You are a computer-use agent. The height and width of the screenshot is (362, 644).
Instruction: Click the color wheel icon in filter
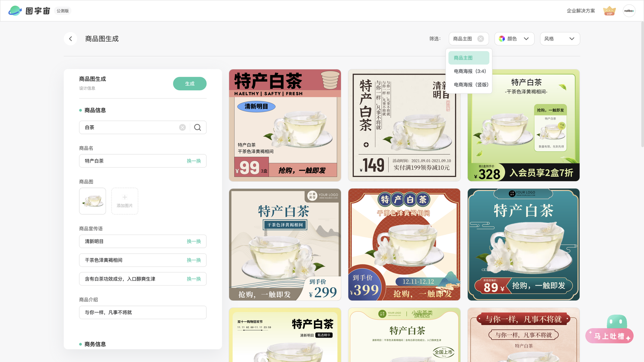pos(502,39)
